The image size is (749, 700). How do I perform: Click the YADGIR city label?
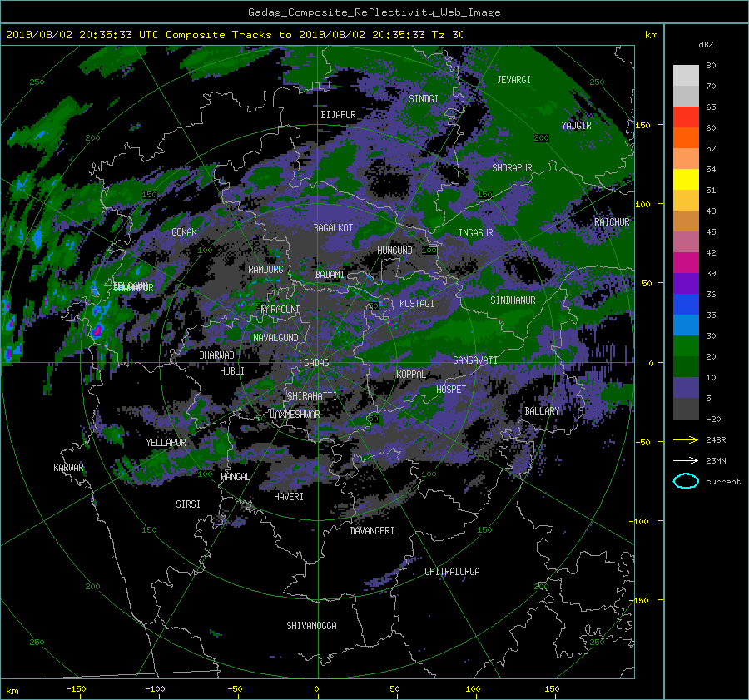tap(576, 126)
